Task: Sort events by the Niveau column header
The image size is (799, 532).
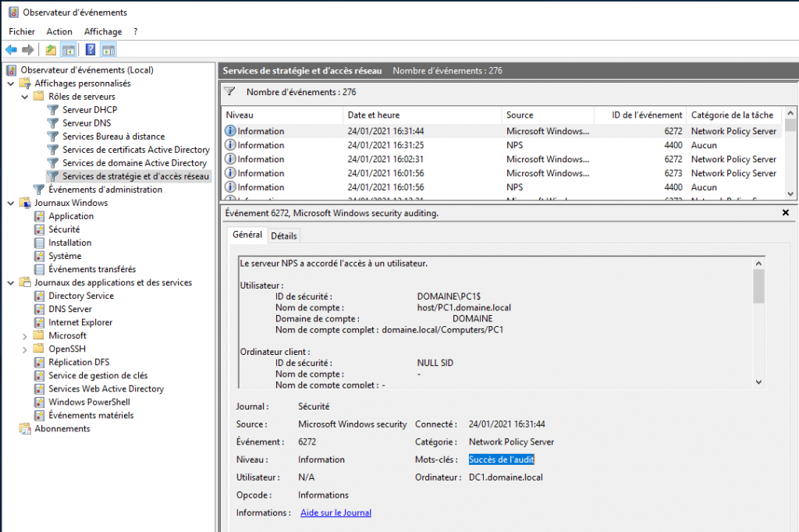Action: [282, 115]
